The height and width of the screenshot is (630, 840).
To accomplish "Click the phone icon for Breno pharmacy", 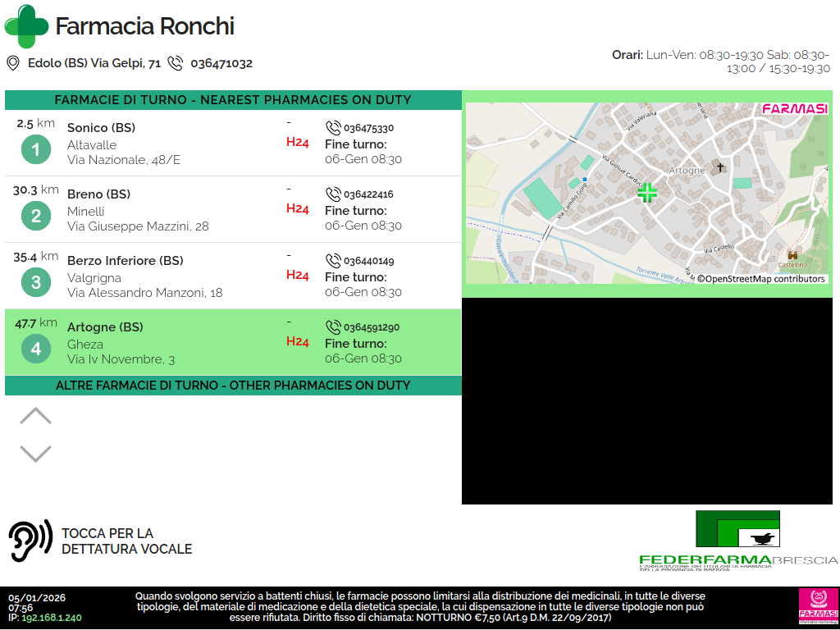I will click(x=333, y=194).
